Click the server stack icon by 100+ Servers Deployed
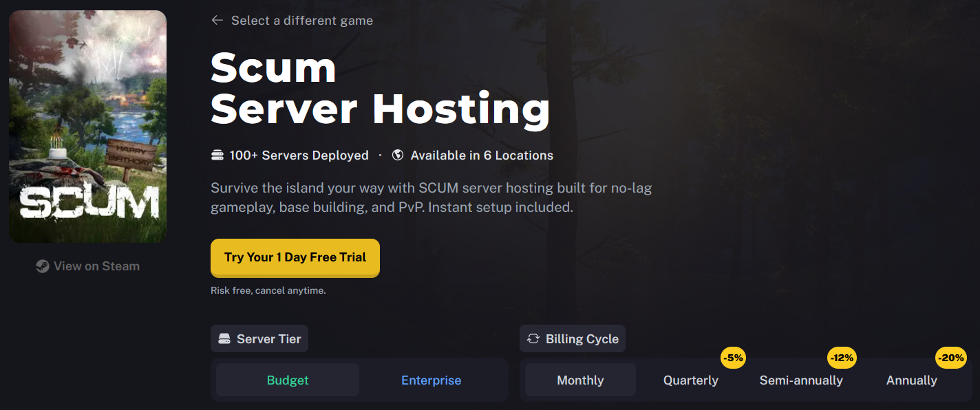980x410 pixels. coord(217,155)
